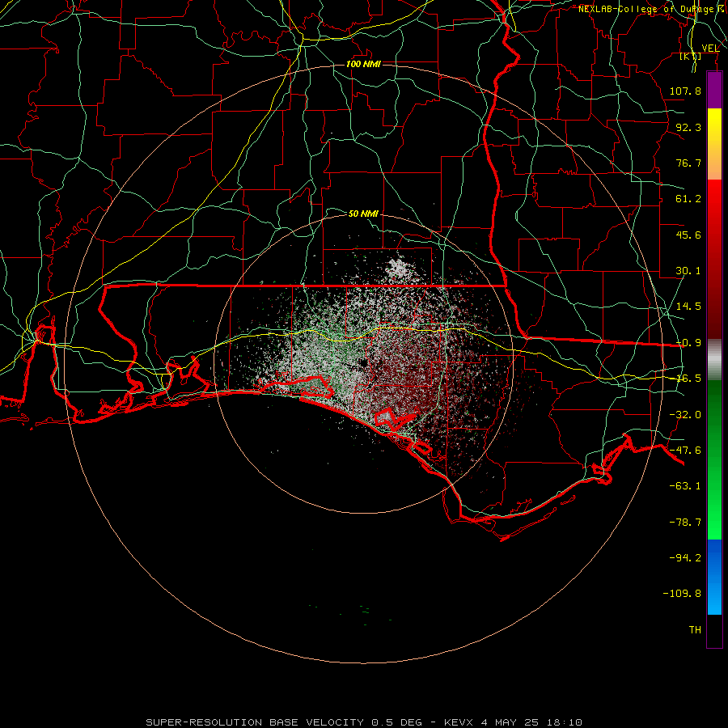Click the -32.0 legend value
Screen dimensions: 728x728
pyautogui.click(x=685, y=415)
